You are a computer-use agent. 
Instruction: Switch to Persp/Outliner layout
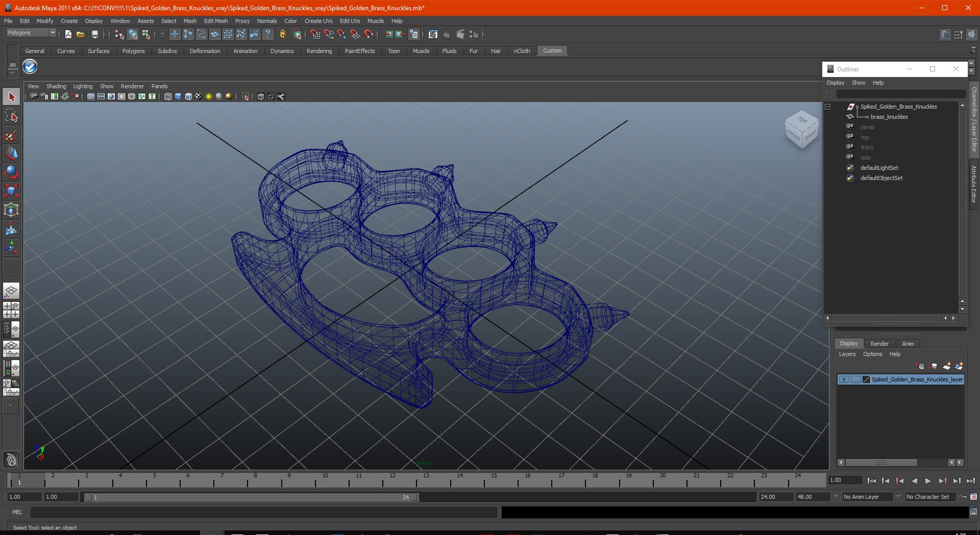click(x=11, y=329)
